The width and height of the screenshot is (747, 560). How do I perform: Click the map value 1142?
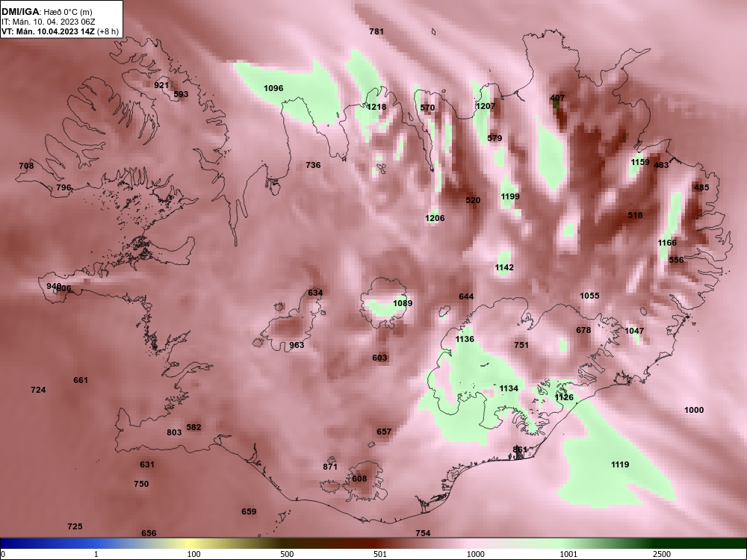coord(504,267)
